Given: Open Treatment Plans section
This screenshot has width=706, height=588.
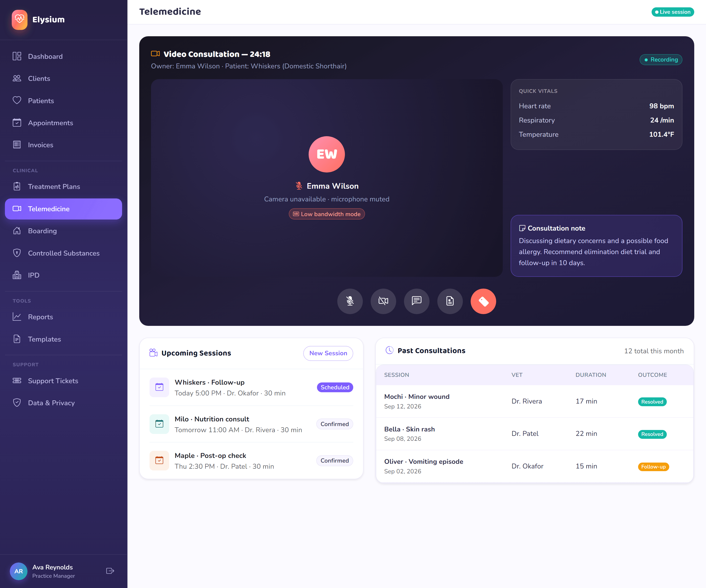Looking at the screenshot, I should (x=63, y=186).
